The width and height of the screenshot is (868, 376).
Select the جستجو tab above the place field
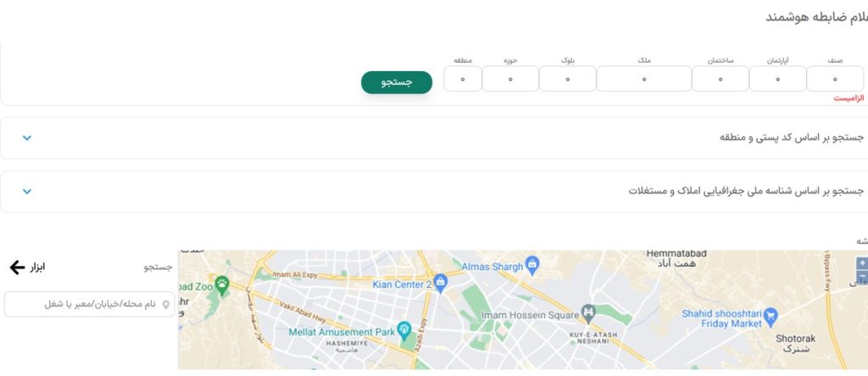pos(159,268)
